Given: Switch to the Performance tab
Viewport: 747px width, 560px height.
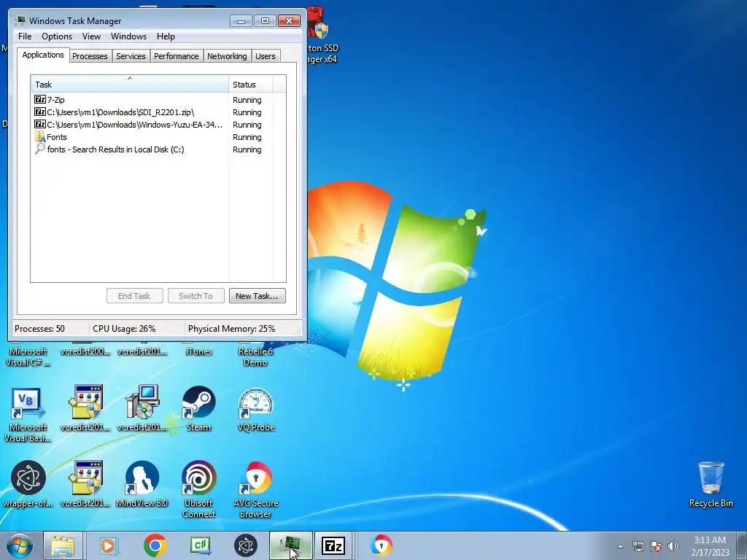Looking at the screenshot, I should (177, 56).
